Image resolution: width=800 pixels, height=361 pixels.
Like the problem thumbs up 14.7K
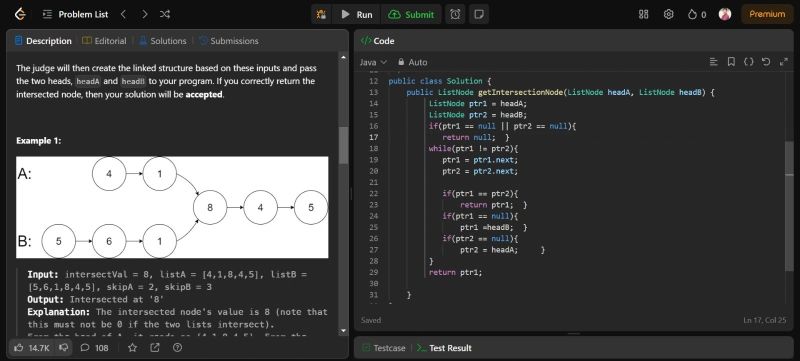tap(32, 348)
